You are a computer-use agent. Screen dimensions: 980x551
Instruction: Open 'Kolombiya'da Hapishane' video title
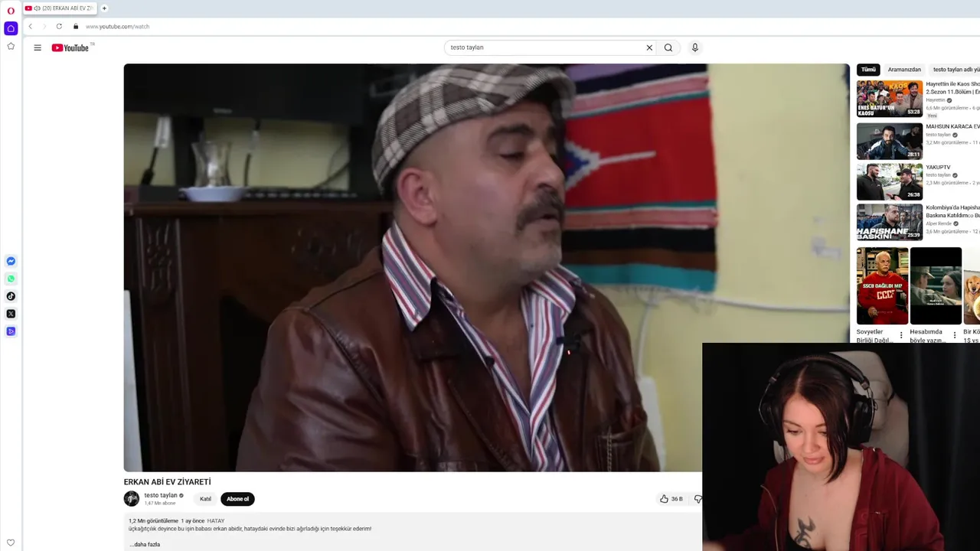(x=952, y=211)
